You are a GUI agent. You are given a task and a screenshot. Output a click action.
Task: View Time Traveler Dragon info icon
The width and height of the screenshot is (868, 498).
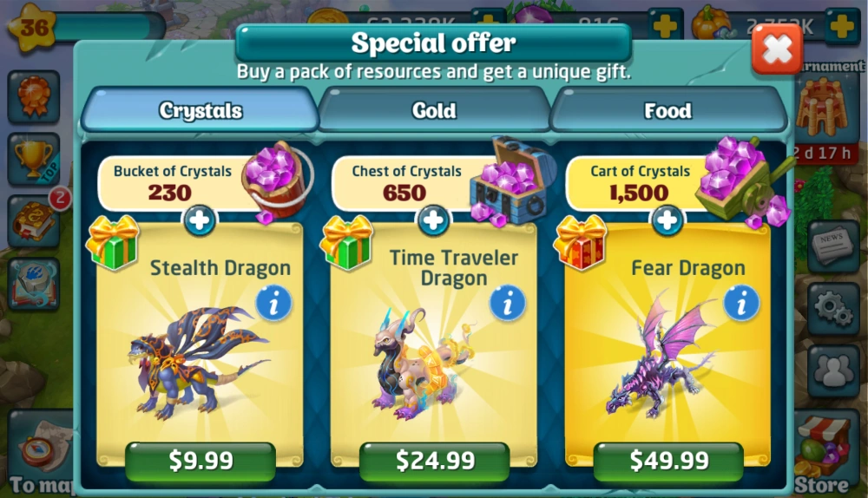point(508,304)
